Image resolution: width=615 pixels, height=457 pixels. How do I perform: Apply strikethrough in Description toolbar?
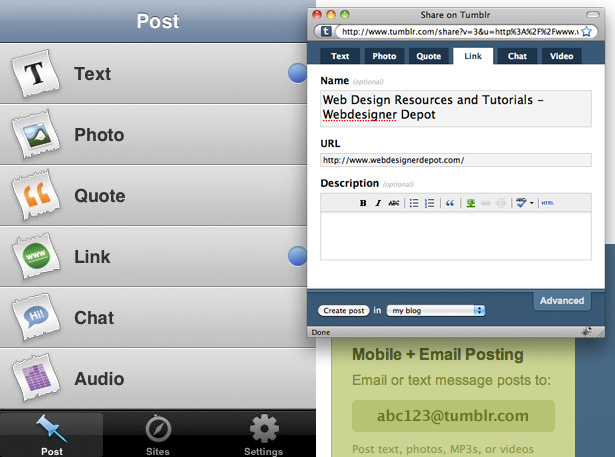[393, 203]
